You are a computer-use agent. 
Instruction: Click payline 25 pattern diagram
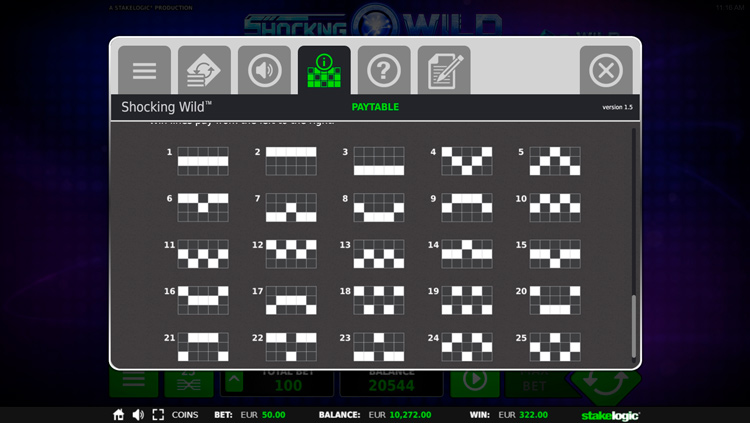(554, 346)
